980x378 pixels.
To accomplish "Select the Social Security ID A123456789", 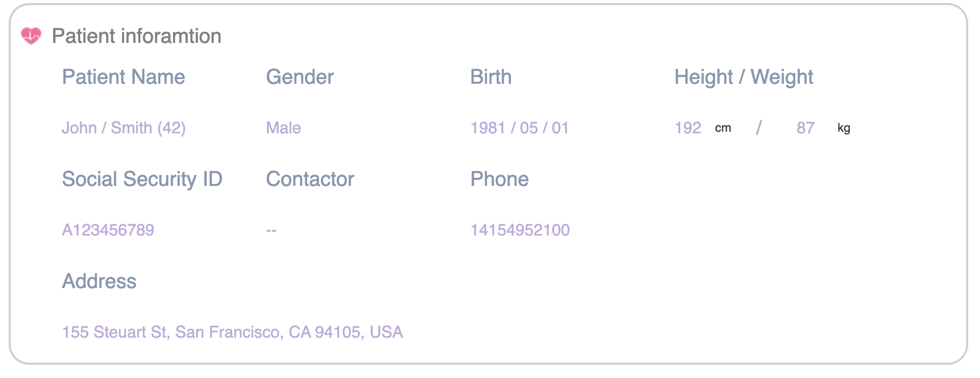I will tap(108, 230).
